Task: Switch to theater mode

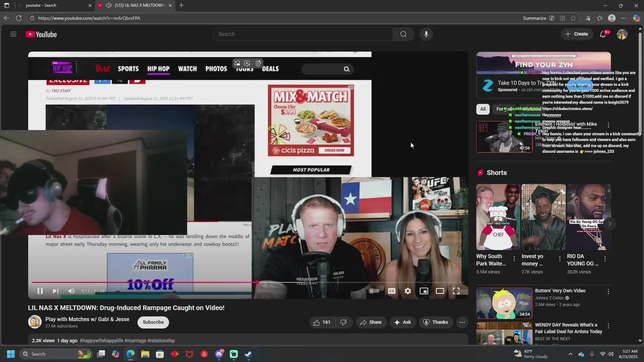Action: point(440,291)
